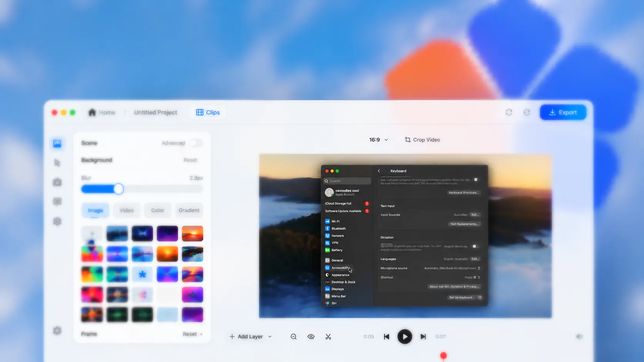Mute audio with speaker icon
Screen dimensions: 644x362
579,337
